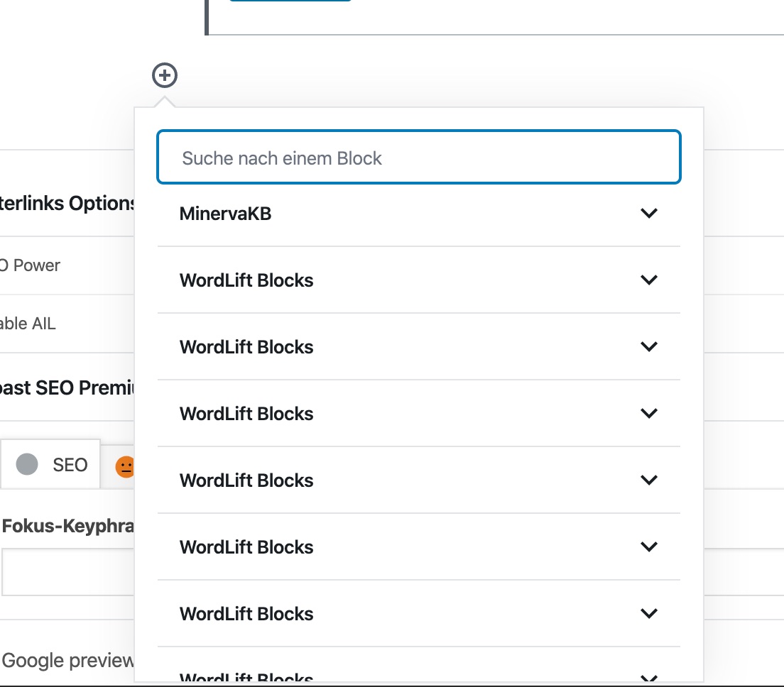Viewport: 784px width, 687px height.
Task: Click the block search box
Action: point(418,157)
